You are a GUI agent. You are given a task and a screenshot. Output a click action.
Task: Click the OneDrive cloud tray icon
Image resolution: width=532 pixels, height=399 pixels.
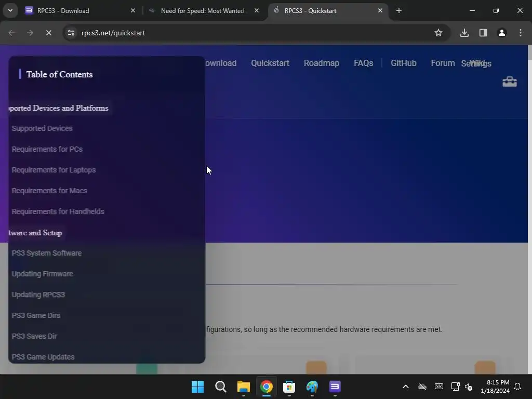(422, 387)
